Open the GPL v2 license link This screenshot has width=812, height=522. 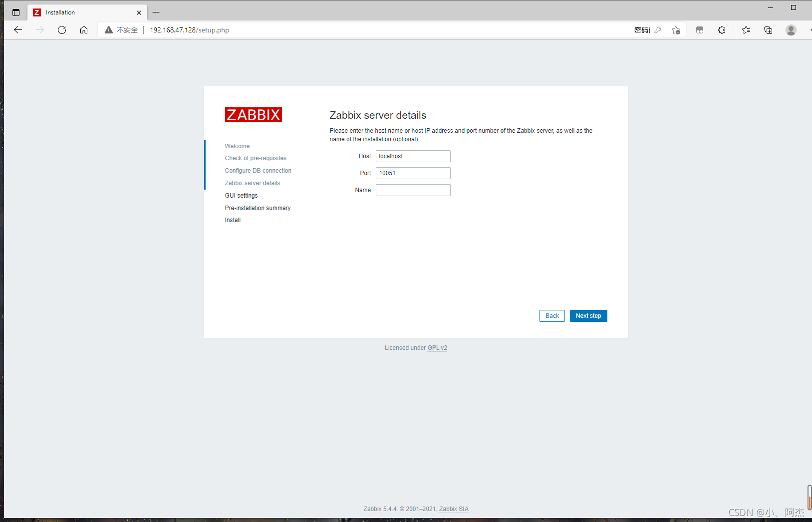point(437,348)
